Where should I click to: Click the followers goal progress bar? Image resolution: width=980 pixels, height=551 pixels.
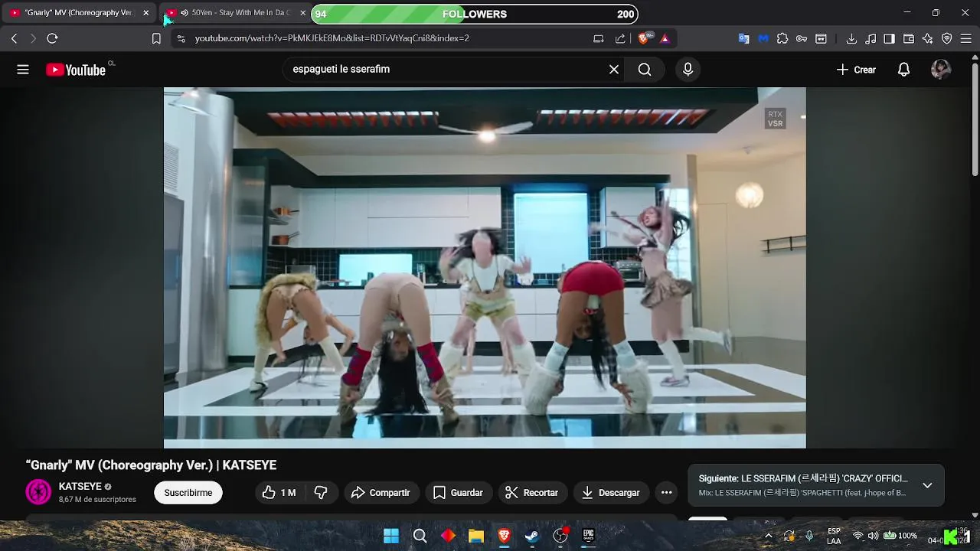tap(475, 14)
